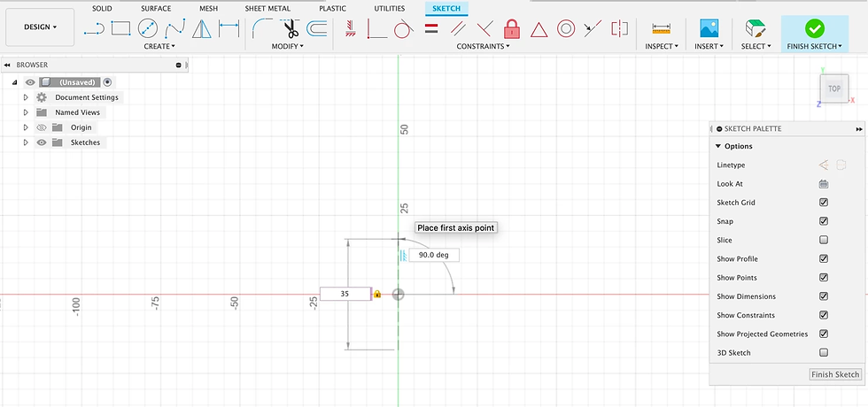Choose the construction Linetype icon
Screen dimensions: 868x407
click(841, 165)
